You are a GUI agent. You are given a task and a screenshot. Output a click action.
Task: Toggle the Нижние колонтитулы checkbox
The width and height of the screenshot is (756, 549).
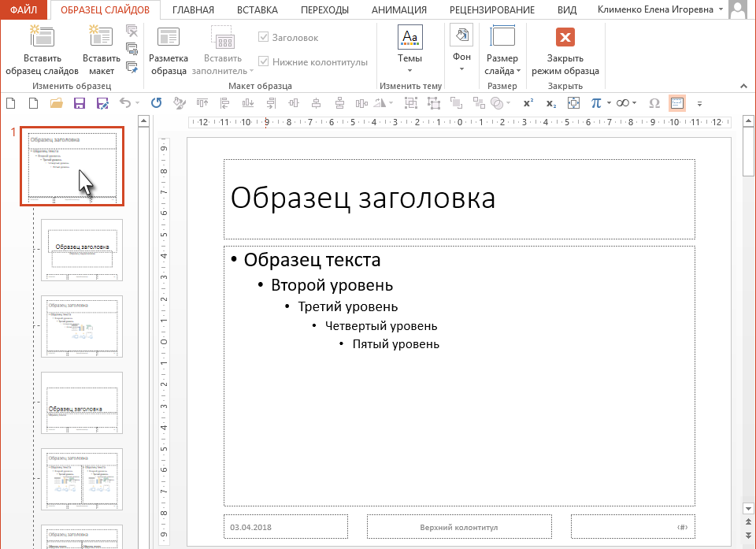point(263,61)
